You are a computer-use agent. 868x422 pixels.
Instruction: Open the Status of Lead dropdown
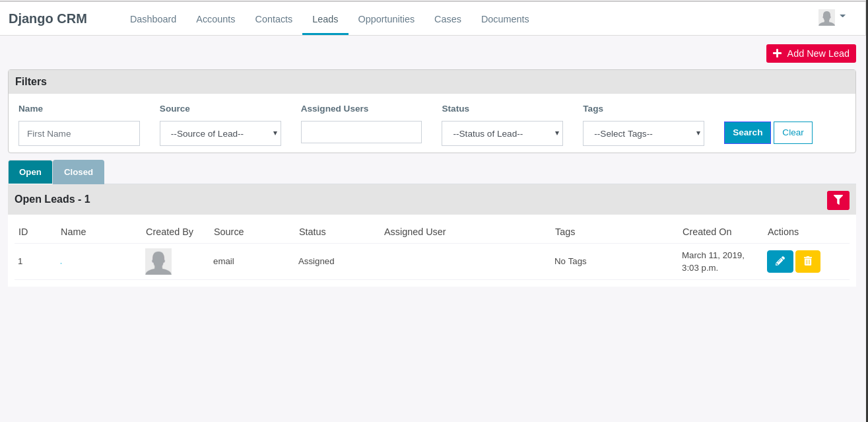click(x=502, y=133)
